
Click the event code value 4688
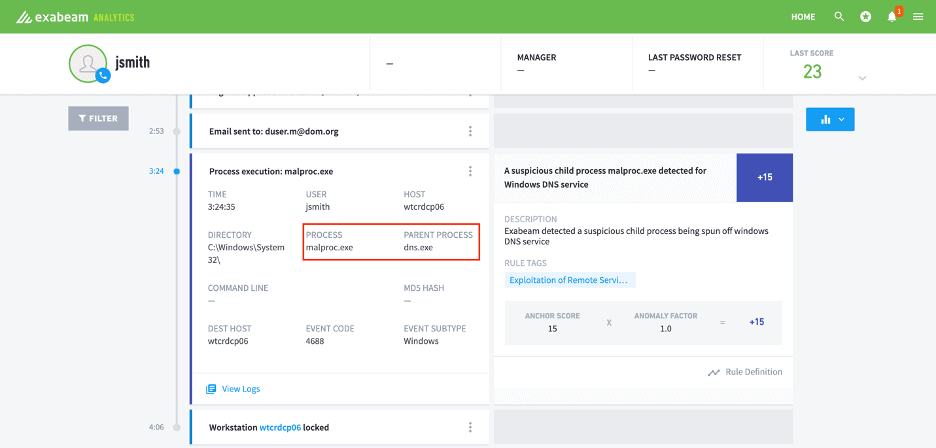[315, 341]
